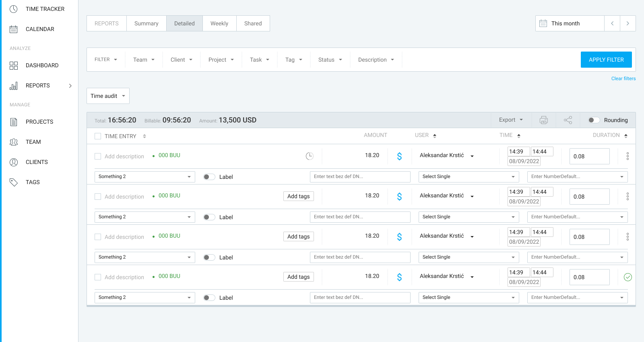
Task: Expand the Time audit dropdown
Action: coord(108,96)
